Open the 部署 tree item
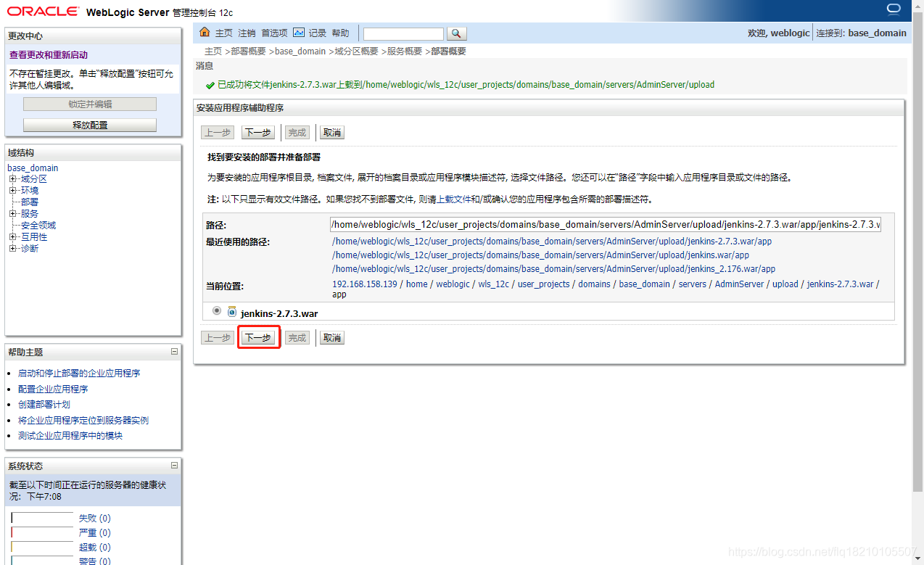924x565 pixels. 30,202
